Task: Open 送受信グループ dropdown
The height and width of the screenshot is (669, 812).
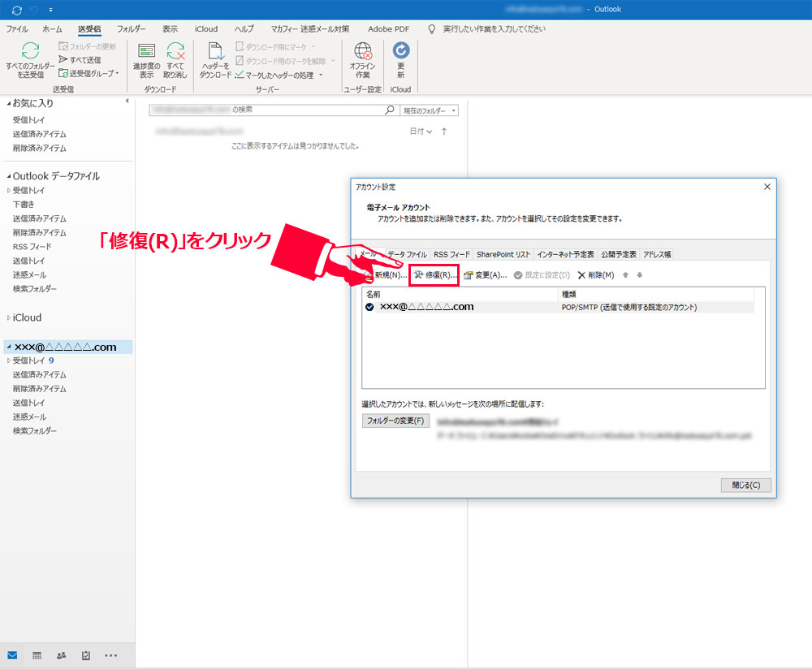Action: 89,74
